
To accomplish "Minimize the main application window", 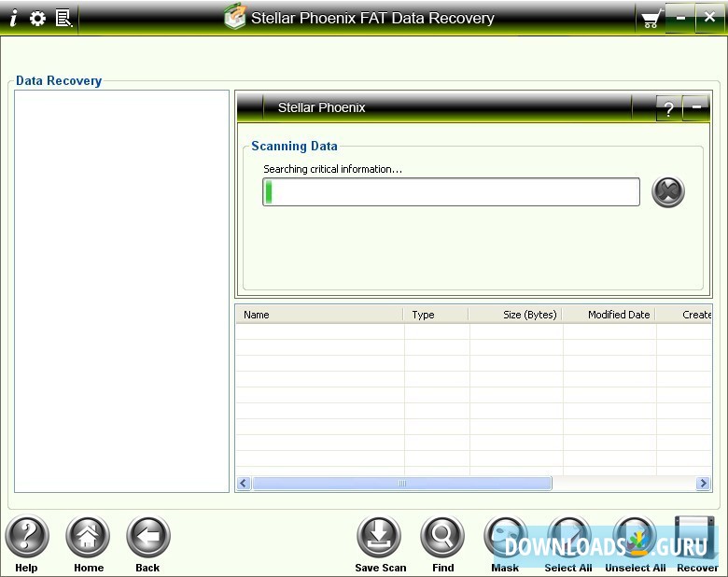I will [680, 18].
